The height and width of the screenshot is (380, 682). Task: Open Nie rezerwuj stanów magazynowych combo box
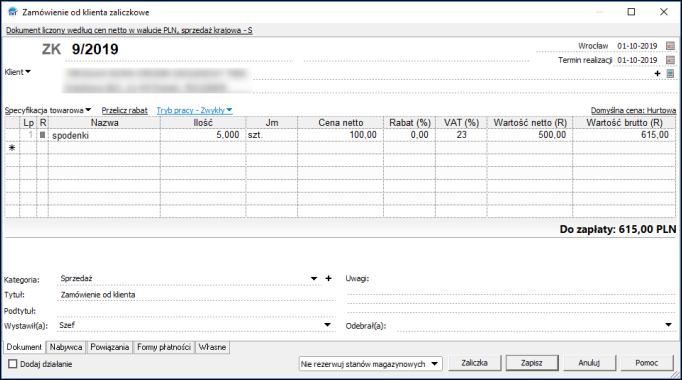(x=371, y=364)
